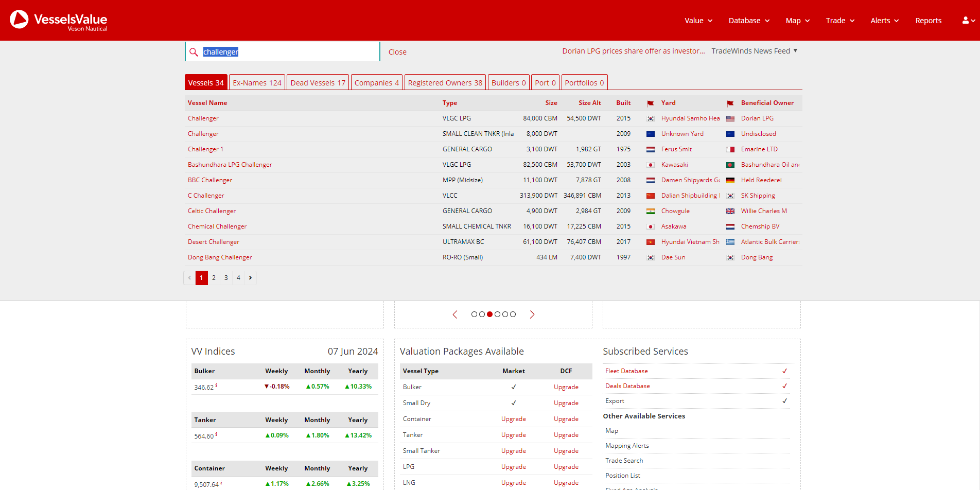This screenshot has width=980, height=490.
Task: Click the Bangladesh flag next to Bashundhara Oil
Action: point(730,165)
